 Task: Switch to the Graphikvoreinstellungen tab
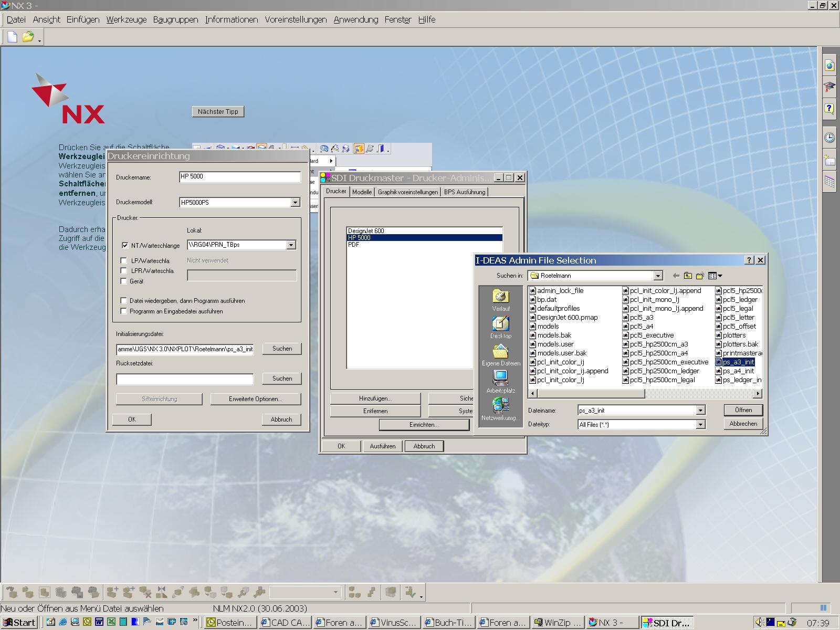point(408,192)
